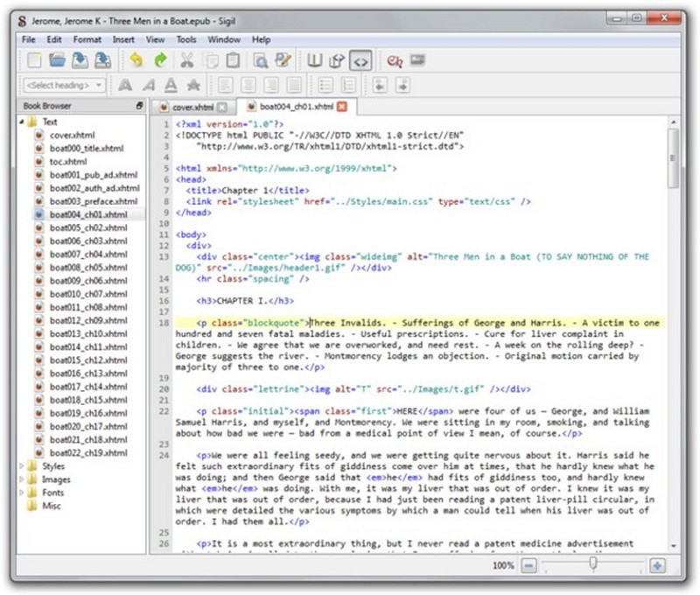
Task: Select boat010_ch07.xhtml file
Action: click(88, 294)
